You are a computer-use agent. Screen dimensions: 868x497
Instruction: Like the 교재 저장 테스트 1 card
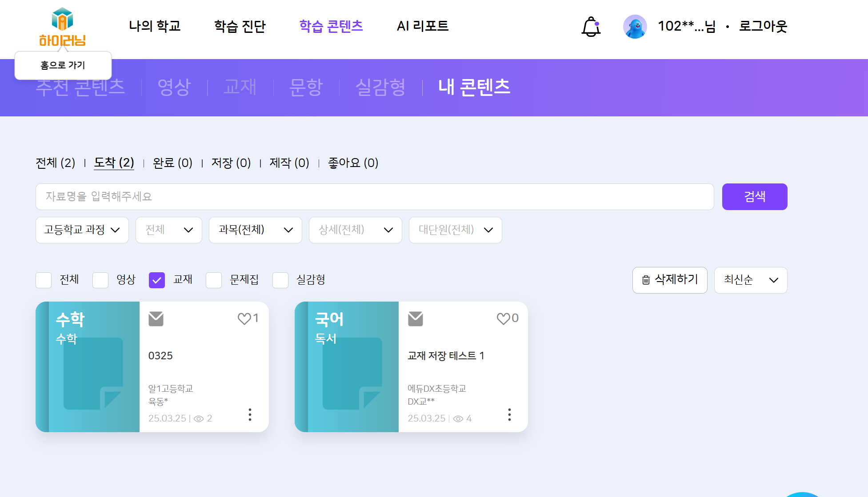click(x=503, y=318)
